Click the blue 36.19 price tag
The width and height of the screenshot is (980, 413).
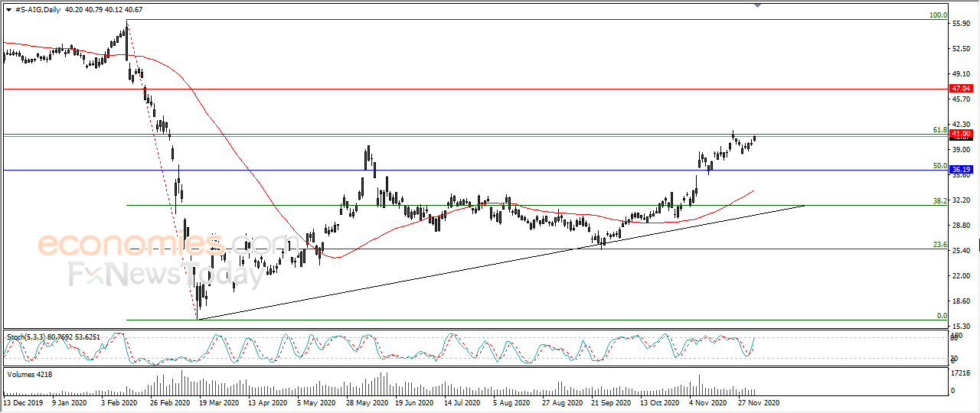tap(960, 170)
